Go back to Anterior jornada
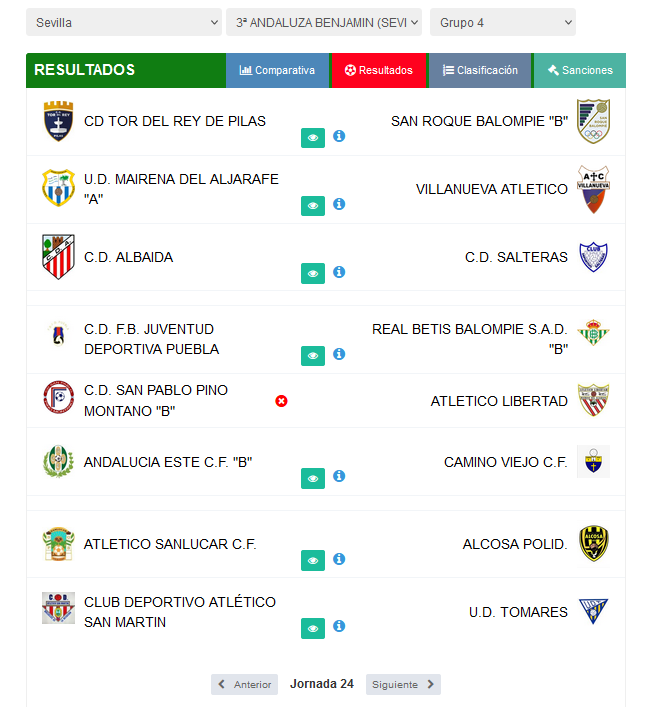Image resolution: width=652 pixels, height=707 pixels. [x=244, y=685]
